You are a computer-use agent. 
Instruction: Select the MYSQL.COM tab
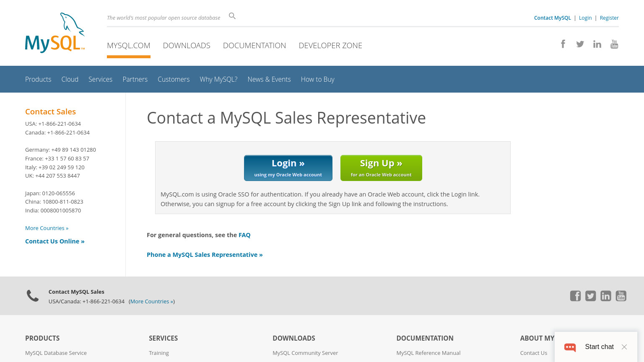tap(129, 45)
